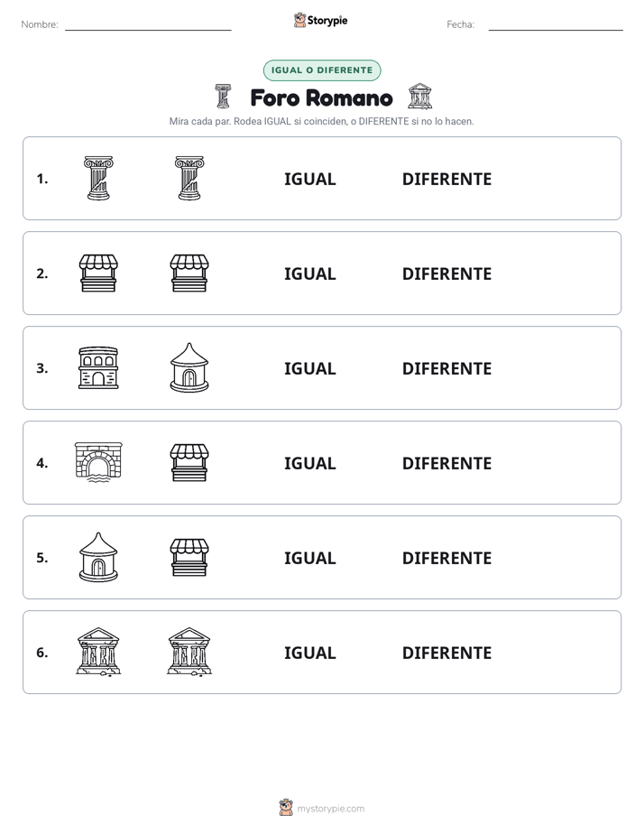The image size is (644, 834).
Task: Select DIFERENTE for row 3
Action: coord(446,368)
